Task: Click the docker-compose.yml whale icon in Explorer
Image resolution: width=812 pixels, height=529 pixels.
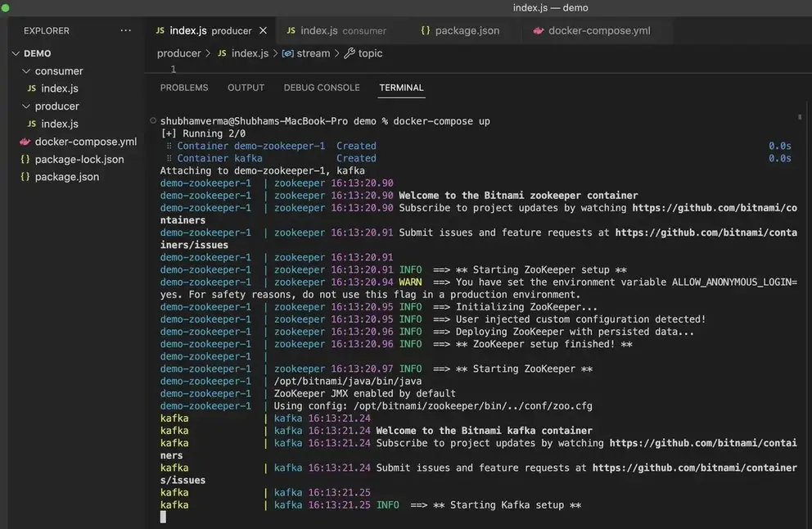Action: tap(25, 142)
